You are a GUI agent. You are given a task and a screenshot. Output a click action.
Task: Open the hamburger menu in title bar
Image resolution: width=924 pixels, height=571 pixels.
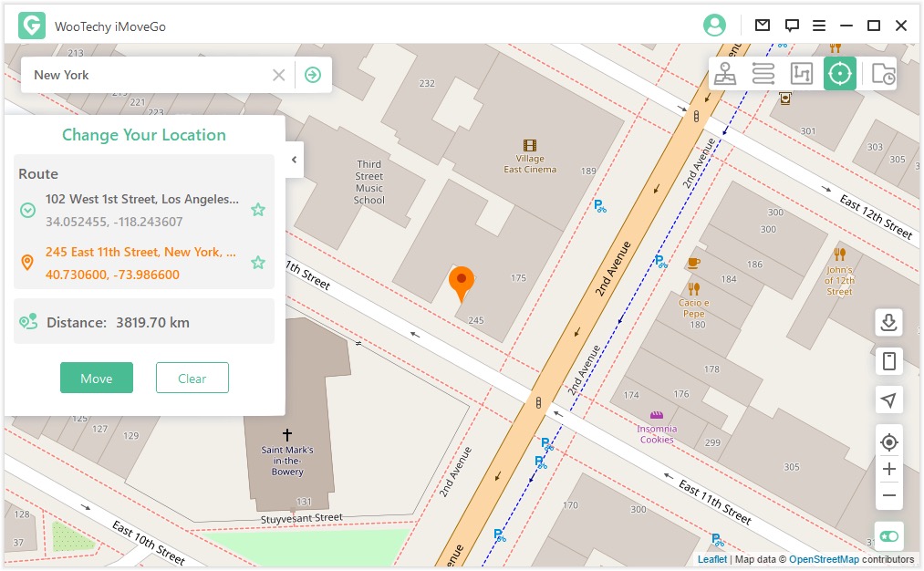click(x=819, y=26)
